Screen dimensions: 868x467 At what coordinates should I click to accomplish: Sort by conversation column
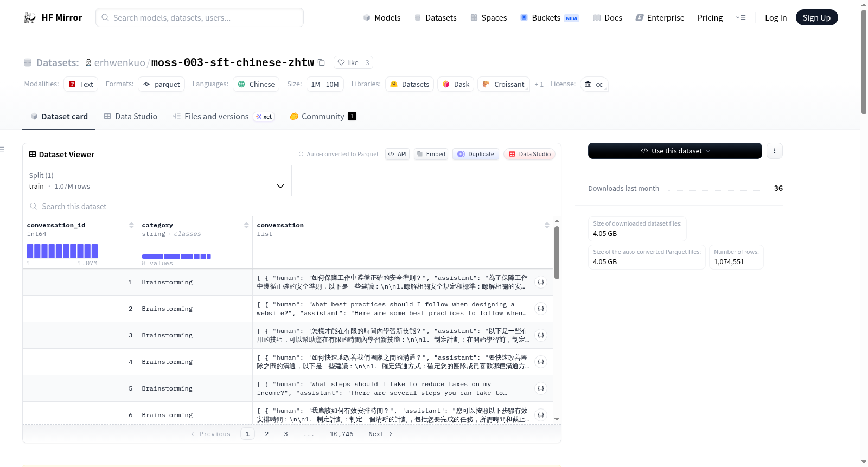[547, 225]
